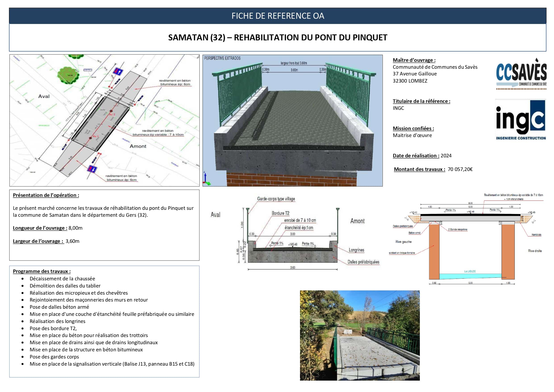Viewport: 554px width, 392px height.
Task: Select the bullet about signalisation verticale Balise J13
Action: (112, 364)
